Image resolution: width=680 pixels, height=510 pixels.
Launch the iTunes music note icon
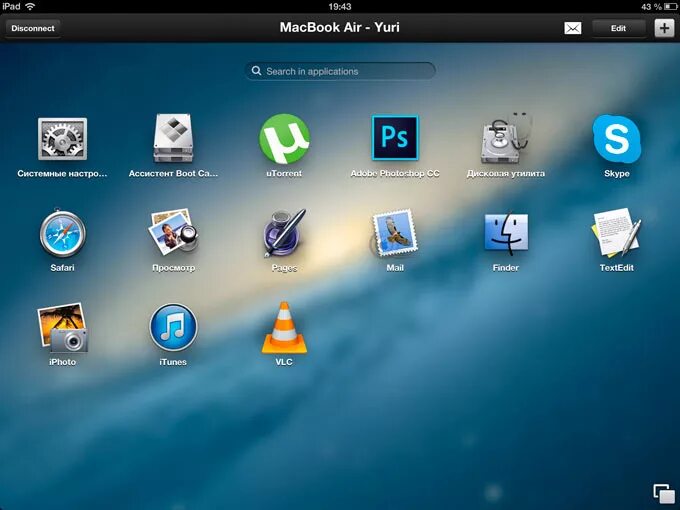[x=173, y=327]
